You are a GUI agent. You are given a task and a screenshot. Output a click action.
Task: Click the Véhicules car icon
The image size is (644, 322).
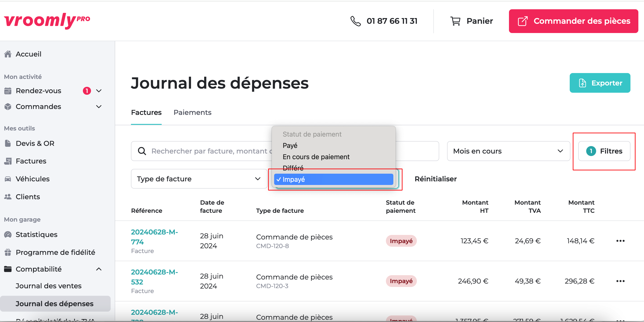(8, 179)
